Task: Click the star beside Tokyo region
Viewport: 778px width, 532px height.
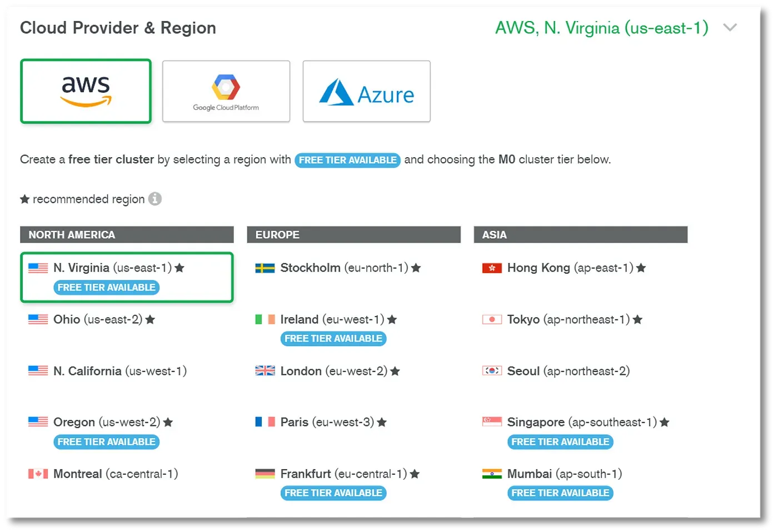Action: click(x=637, y=320)
